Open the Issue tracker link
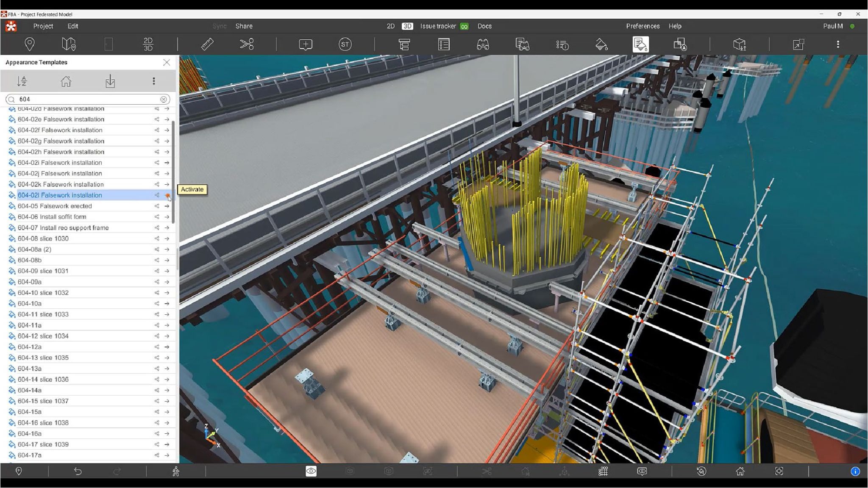868x488 pixels. [438, 26]
